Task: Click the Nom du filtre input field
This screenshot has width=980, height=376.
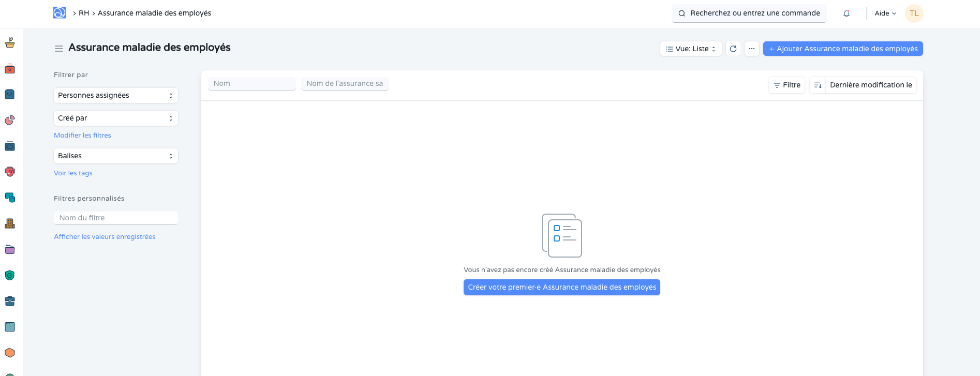Action: click(115, 218)
